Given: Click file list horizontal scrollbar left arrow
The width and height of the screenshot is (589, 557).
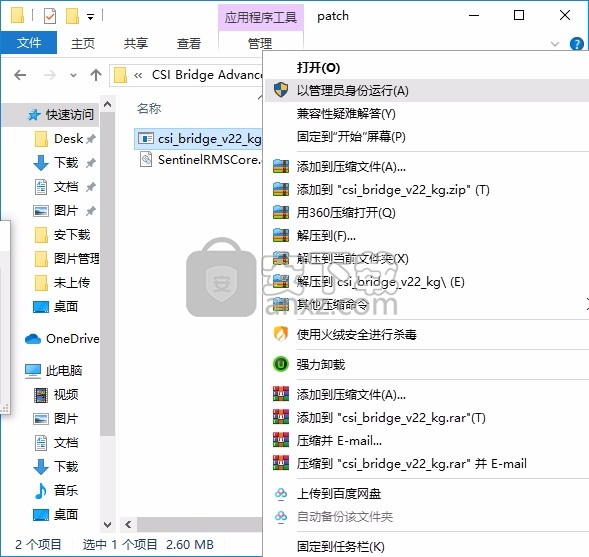Looking at the screenshot, I should tap(128, 524).
